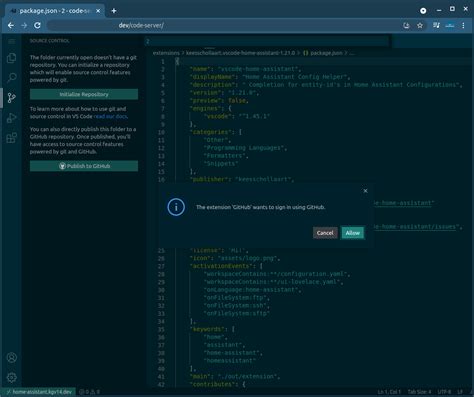Click the "keywords" key on line 35
This screenshot has width=474, height=397.
click(x=207, y=329)
